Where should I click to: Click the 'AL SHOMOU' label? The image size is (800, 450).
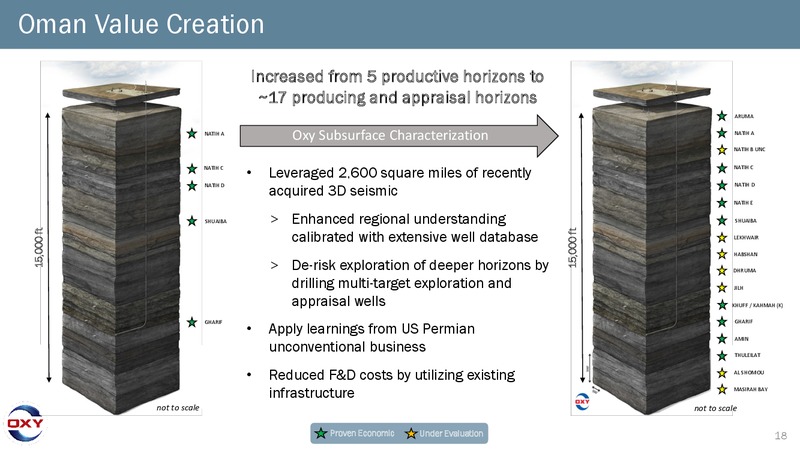[748, 372]
